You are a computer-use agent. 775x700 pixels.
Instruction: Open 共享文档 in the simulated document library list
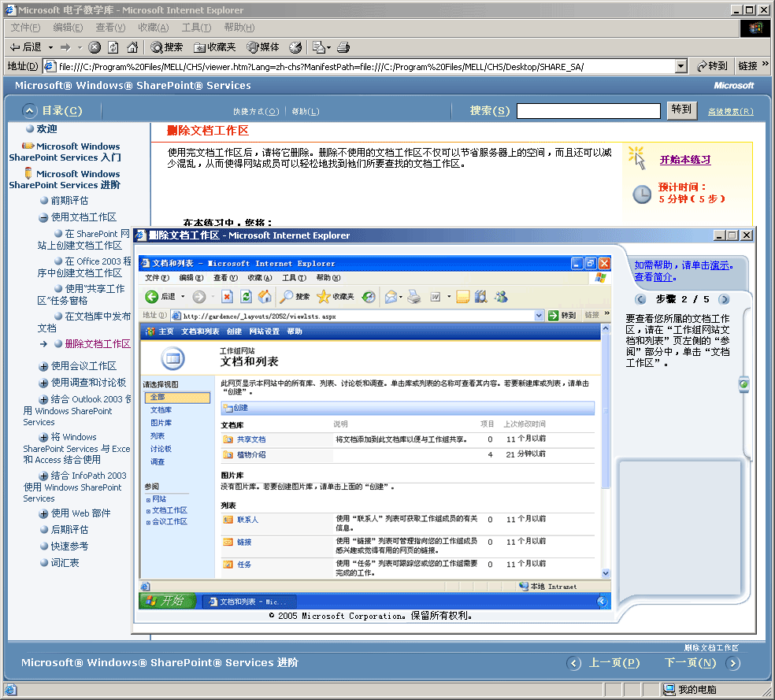251,439
